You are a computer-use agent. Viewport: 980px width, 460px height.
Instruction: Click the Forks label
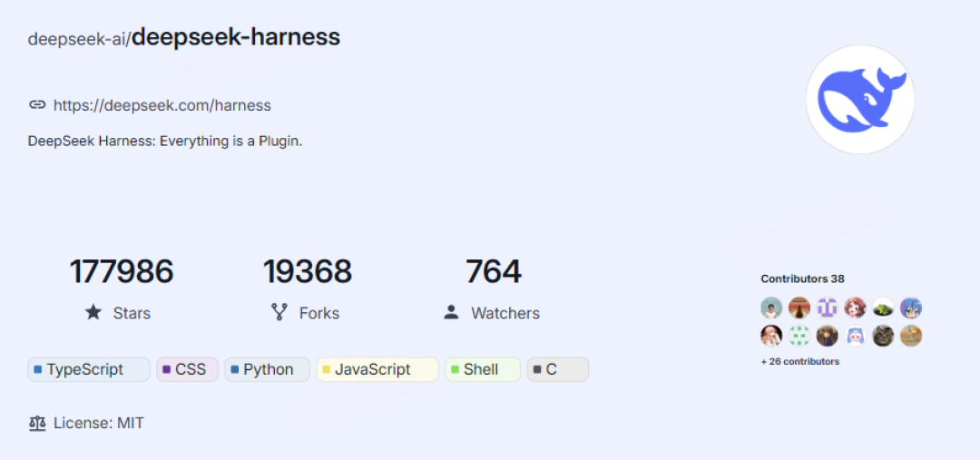coord(319,313)
